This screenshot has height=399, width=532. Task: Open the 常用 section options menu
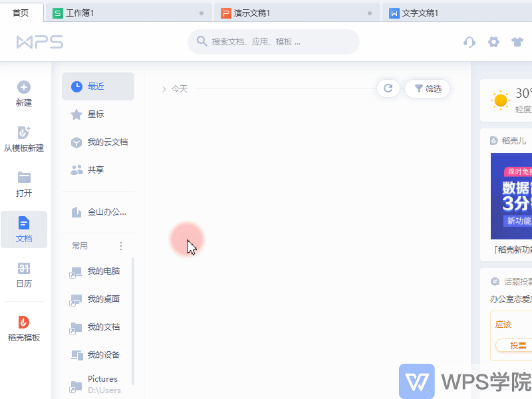[x=120, y=245]
